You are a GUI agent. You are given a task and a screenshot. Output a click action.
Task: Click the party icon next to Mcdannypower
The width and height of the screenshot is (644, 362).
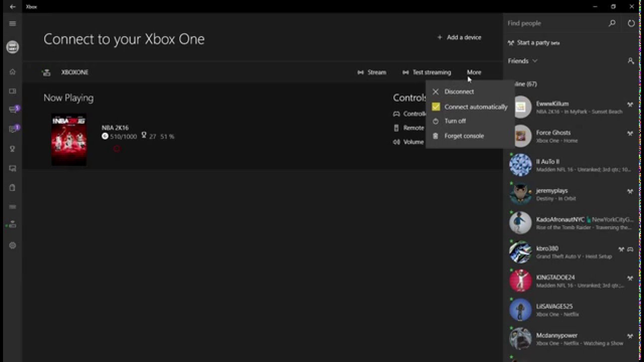click(x=630, y=336)
